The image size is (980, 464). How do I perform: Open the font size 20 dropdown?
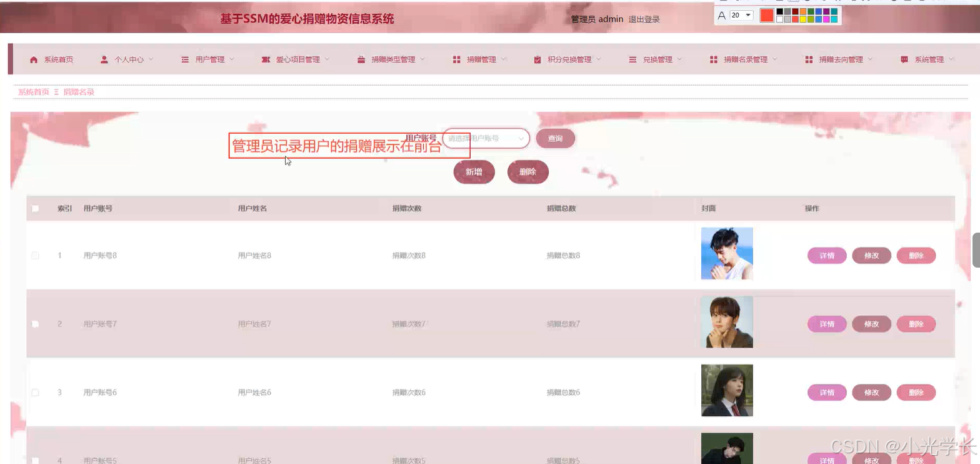742,15
